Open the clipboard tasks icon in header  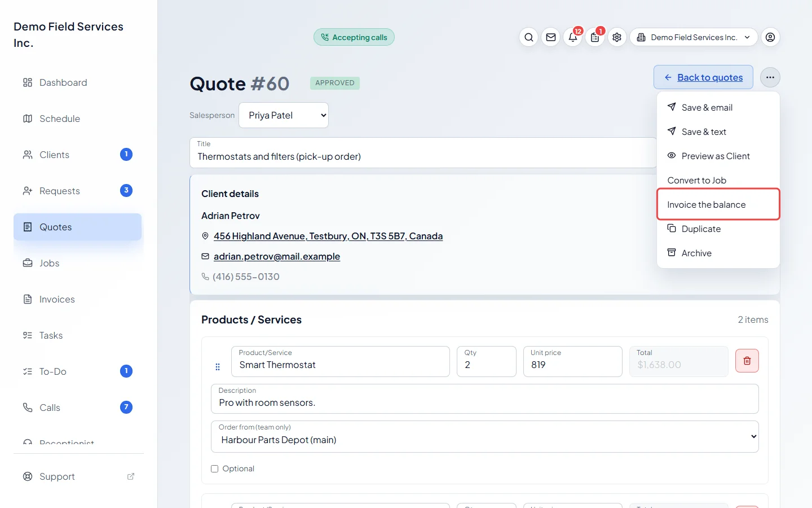[595, 37]
